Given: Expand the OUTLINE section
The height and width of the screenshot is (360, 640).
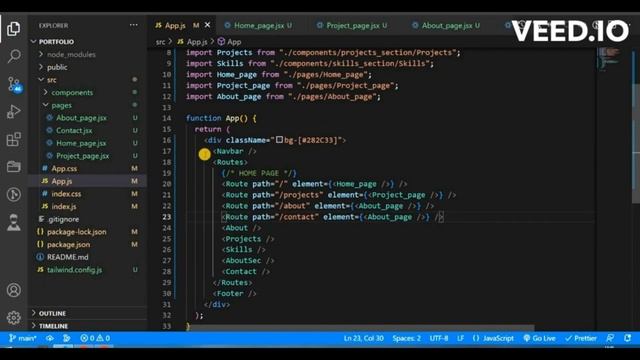Looking at the screenshot, I should point(52,313).
